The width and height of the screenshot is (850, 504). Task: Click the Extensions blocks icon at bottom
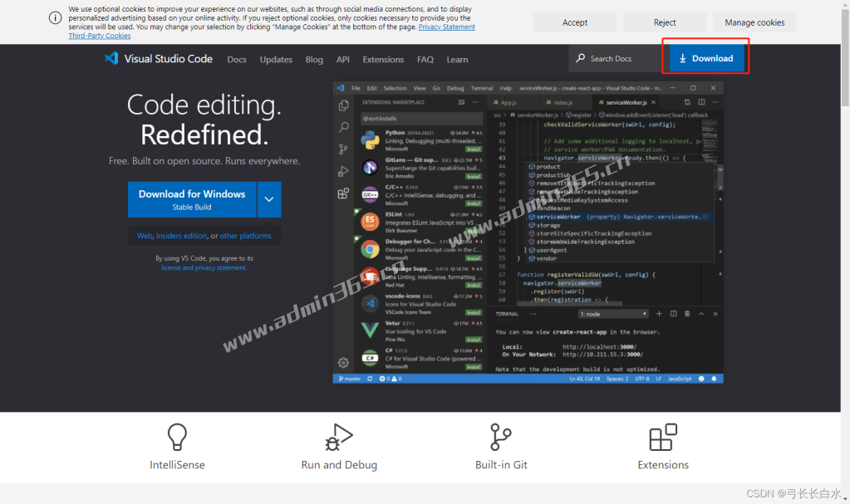tap(663, 437)
